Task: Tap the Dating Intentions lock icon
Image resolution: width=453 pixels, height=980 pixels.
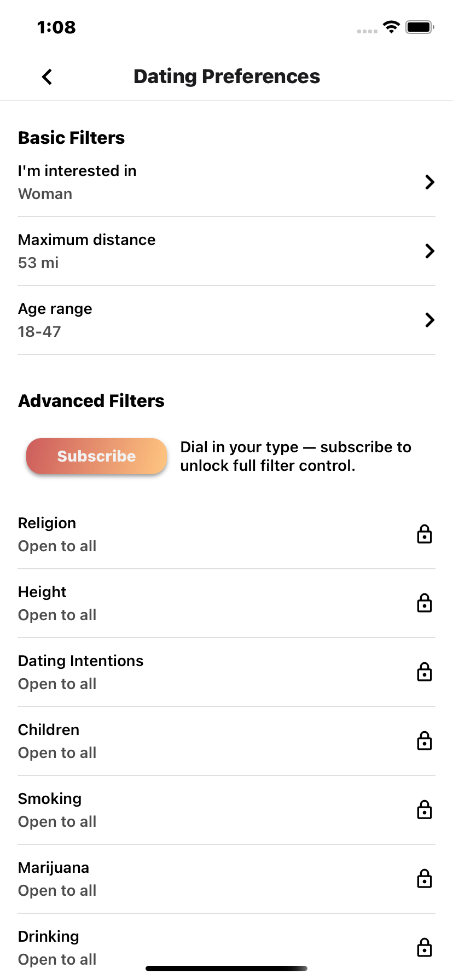Action: pyautogui.click(x=425, y=672)
